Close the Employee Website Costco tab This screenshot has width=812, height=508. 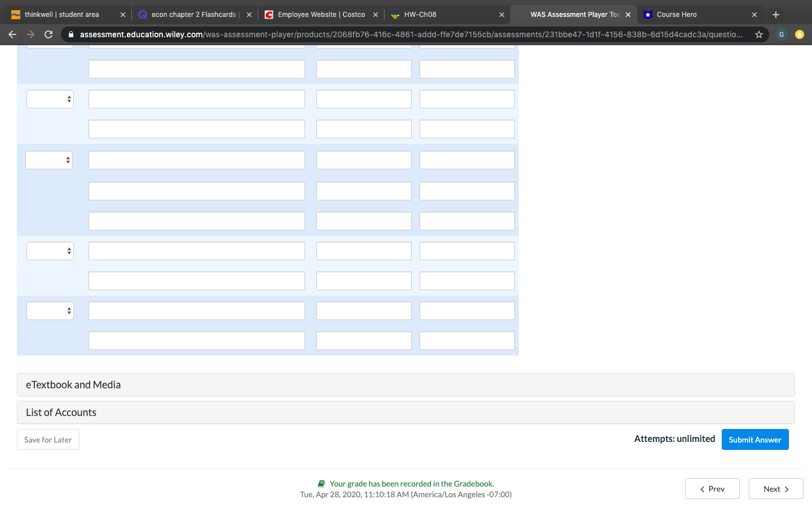(x=376, y=15)
